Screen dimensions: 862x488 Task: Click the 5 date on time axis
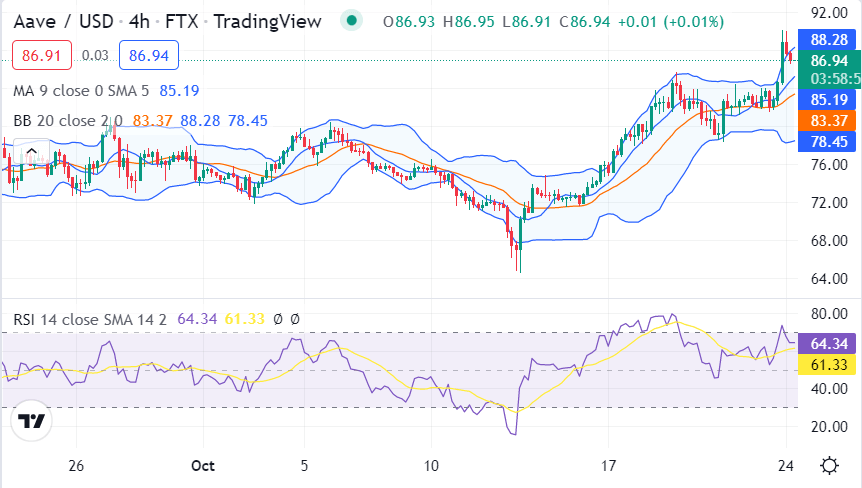pyautogui.click(x=304, y=466)
